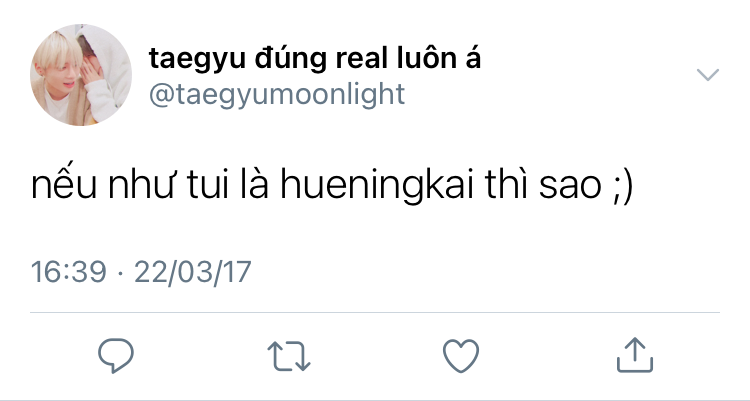
Task: Reply to the tweet with the speech bubble icon
Action: click(x=116, y=355)
